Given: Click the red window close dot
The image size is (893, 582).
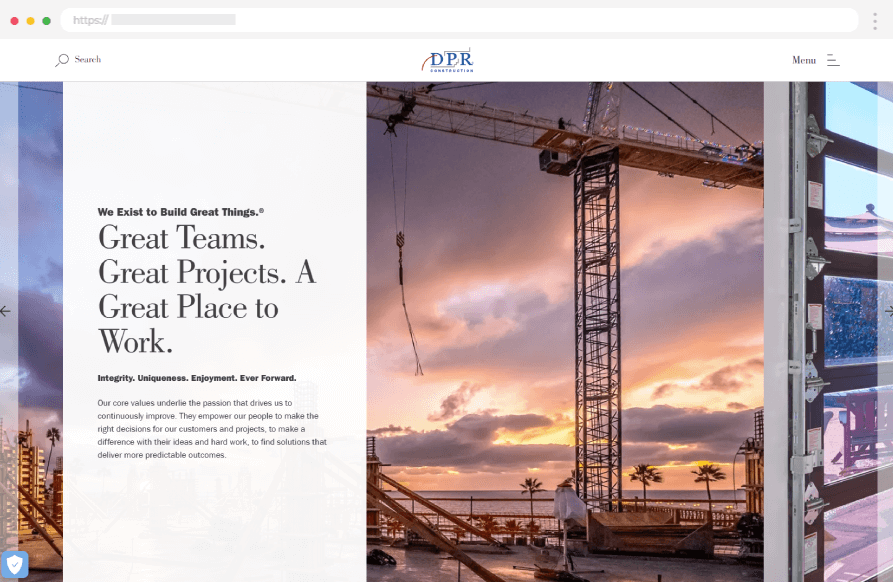Looking at the screenshot, I should 15,20.
